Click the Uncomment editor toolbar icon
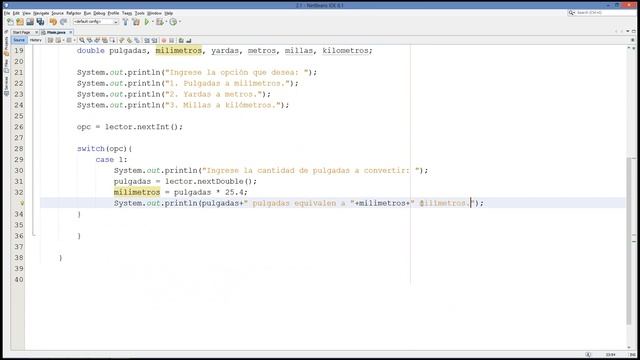This screenshot has width=640, height=360. [x=189, y=40]
